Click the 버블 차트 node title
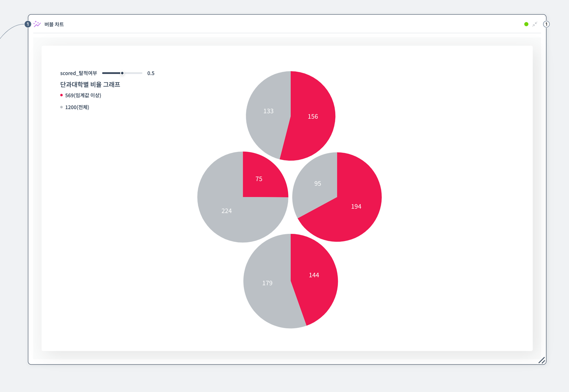Screen dimensions: 569x392 (x=54, y=24)
